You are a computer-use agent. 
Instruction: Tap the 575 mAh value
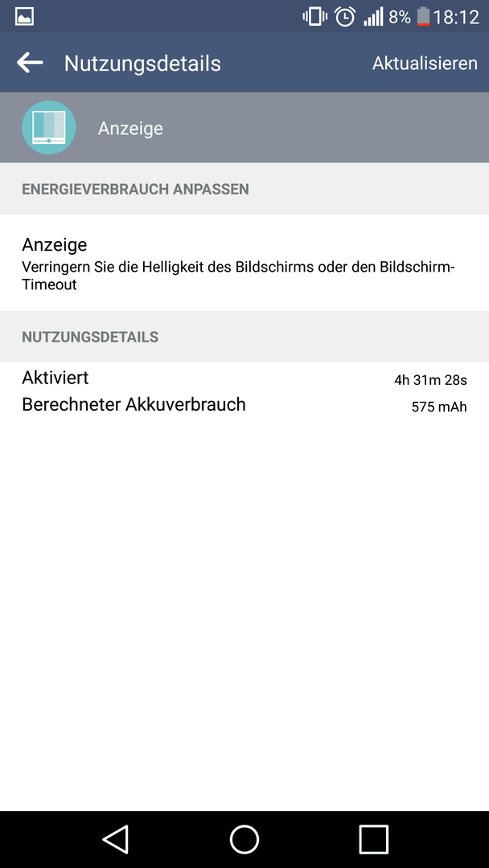(x=439, y=407)
